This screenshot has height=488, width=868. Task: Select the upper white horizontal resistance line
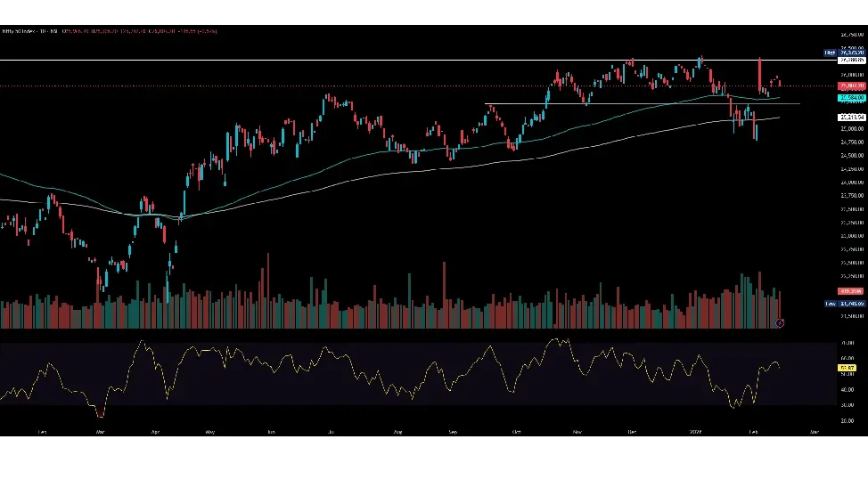[267, 60]
